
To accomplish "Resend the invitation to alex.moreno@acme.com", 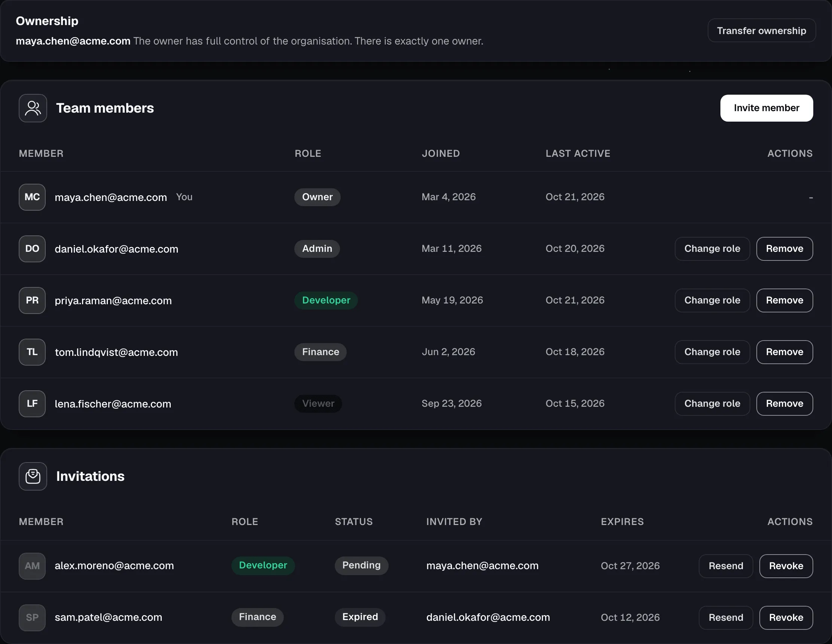I will tap(726, 566).
